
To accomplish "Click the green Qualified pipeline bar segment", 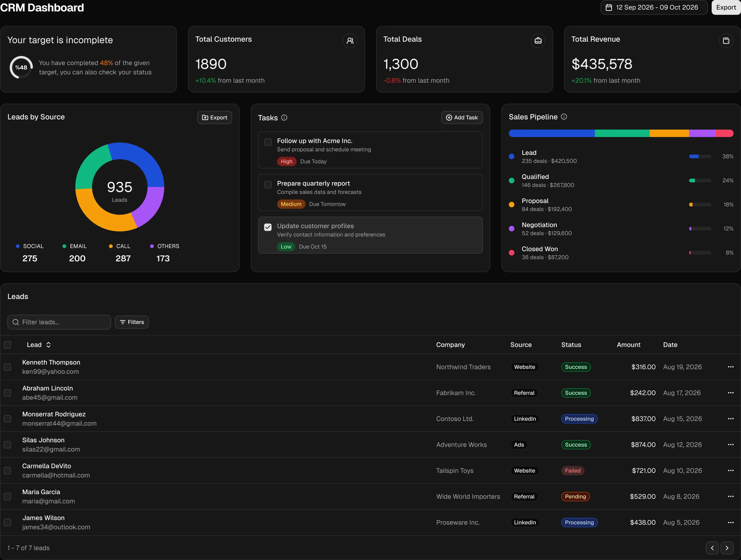I will pos(622,133).
